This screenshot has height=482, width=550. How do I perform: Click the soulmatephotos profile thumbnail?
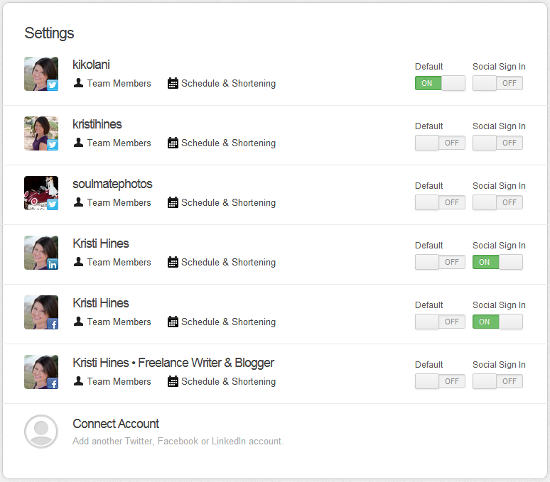point(41,193)
